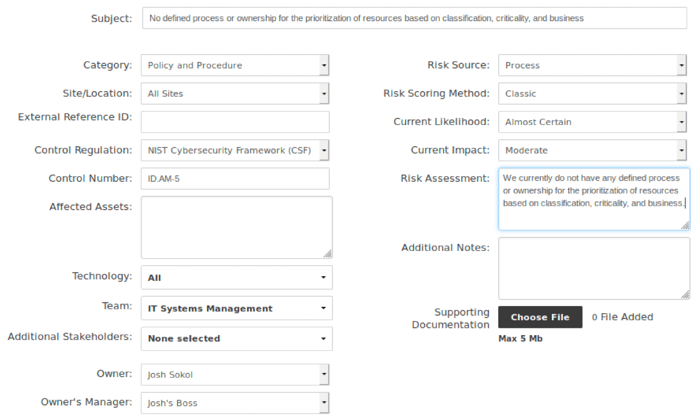The image size is (691, 418).
Task: Open the Additional Stakeholders dropdown
Action: pyautogui.click(x=236, y=339)
